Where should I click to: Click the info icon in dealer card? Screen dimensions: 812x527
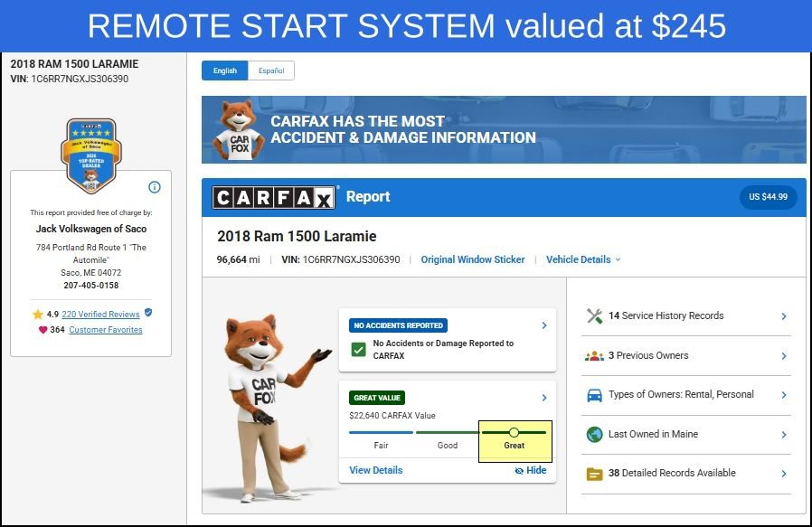[x=155, y=187]
